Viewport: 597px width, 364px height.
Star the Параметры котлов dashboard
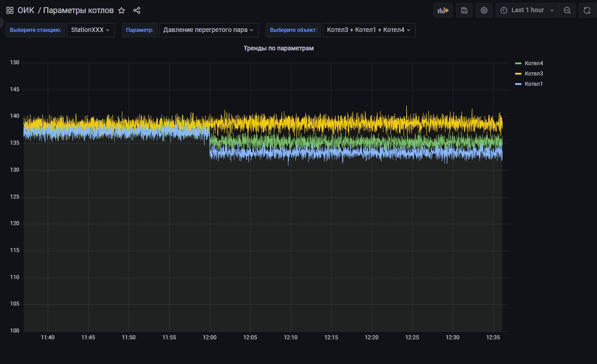(121, 10)
